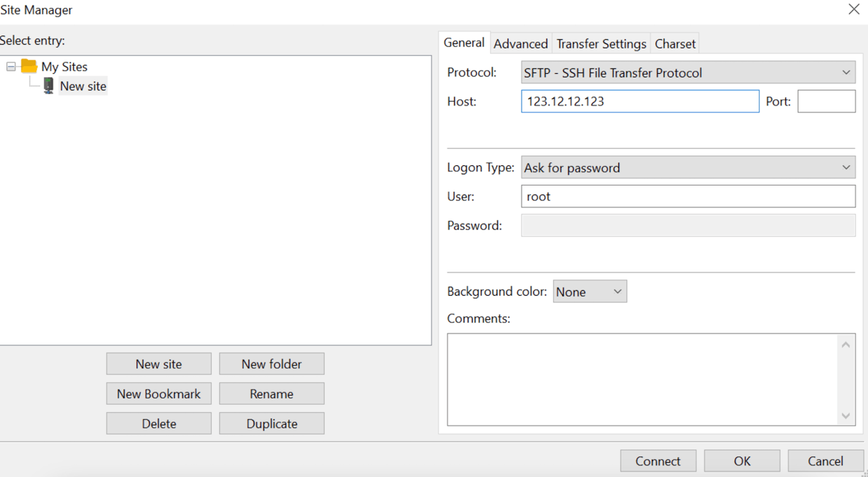Click the Duplicate button
This screenshot has height=477, width=868.
point(271,423)
